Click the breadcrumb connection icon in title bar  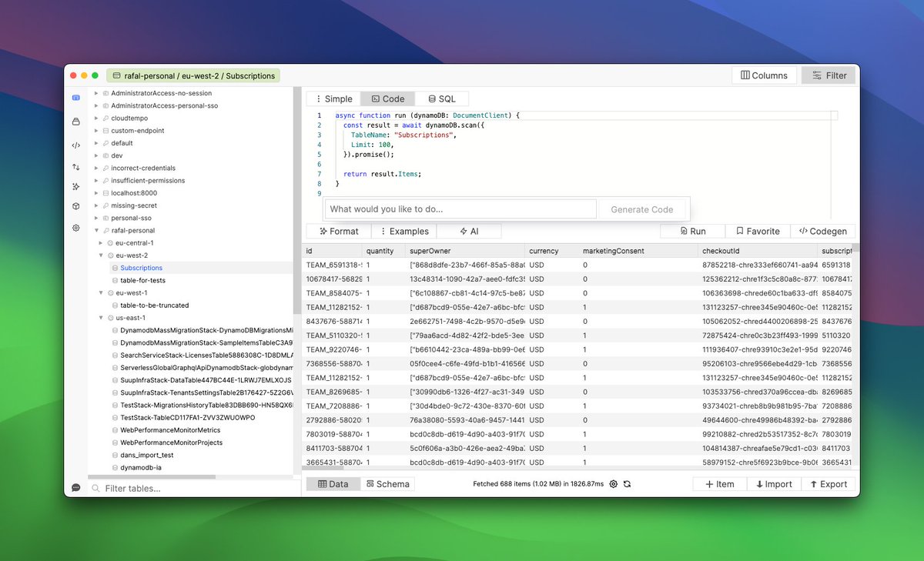(116, 76)
